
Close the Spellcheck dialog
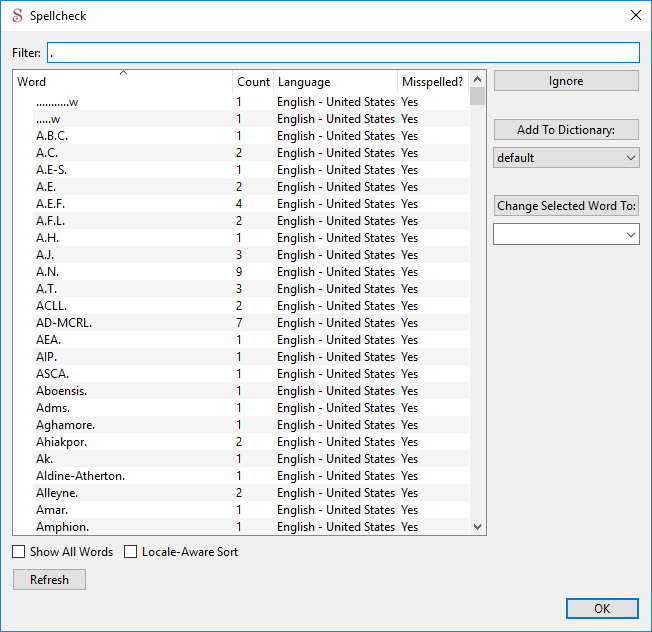(635, 15)
